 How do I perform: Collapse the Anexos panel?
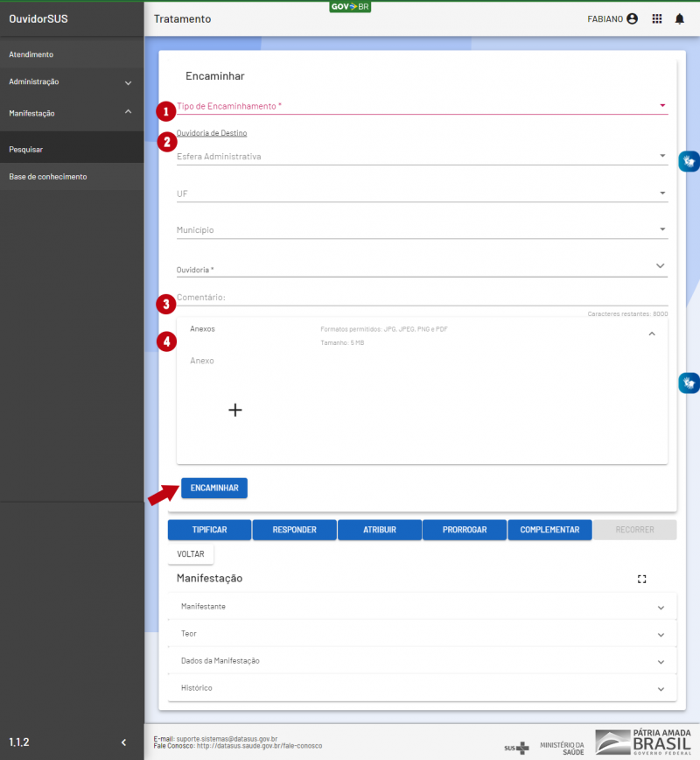[x=652, y=334]
